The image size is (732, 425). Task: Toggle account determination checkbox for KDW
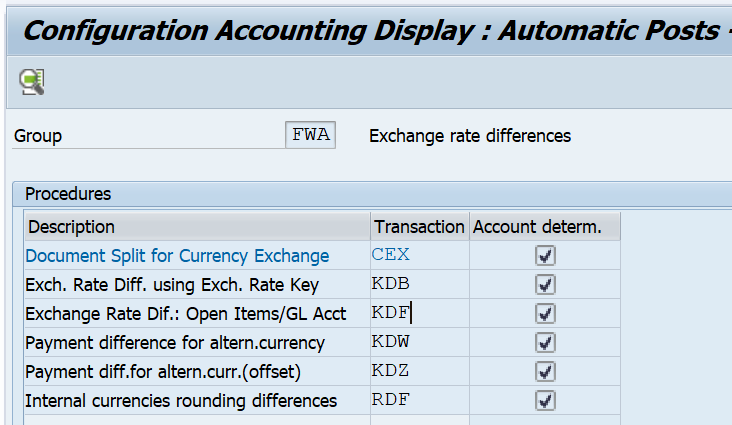[x=545, y=343]
